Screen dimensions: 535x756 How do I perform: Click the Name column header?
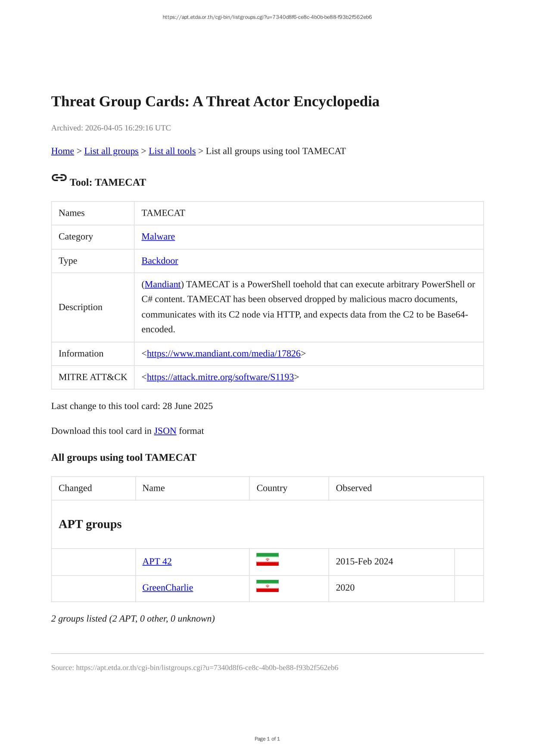tap(153, 488)
